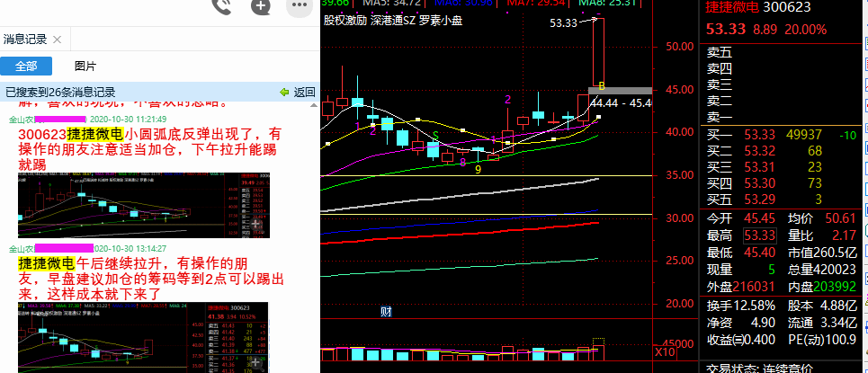
Task: Click the 量比 2.17 value
Action: coord(844,235)
